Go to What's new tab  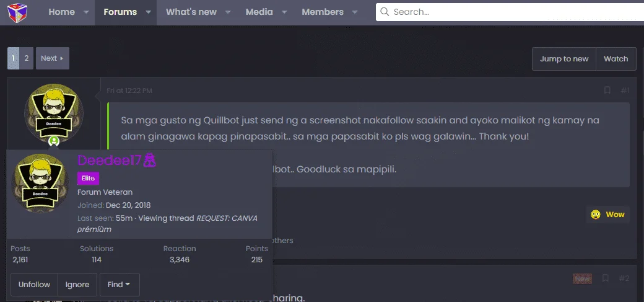coord(191,12)
